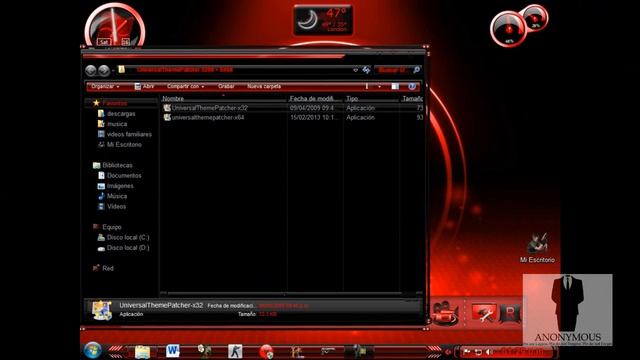Select Equipo in the navigation pane

tap(112, 227)
